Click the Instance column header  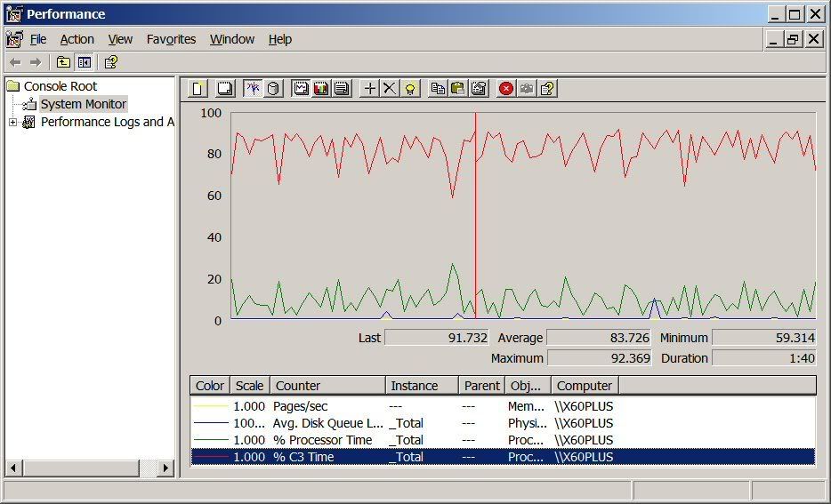(x=422, y=386)
